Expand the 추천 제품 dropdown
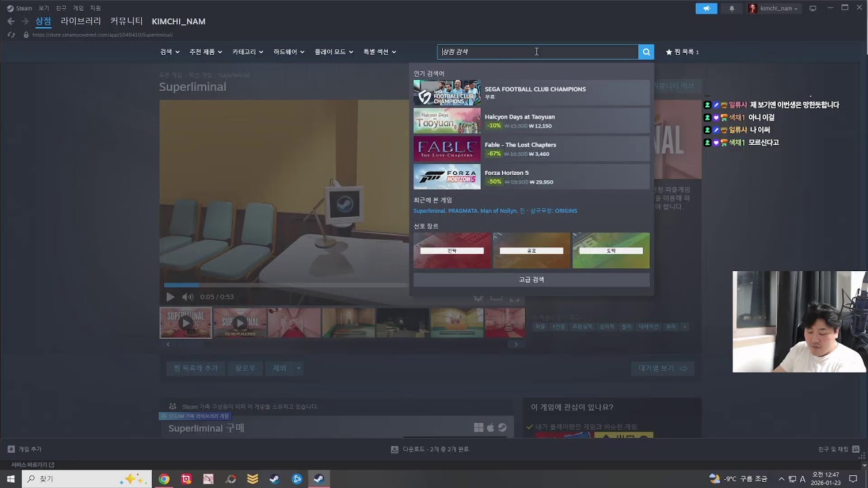The width and height of the screenshot is (868, 488). [x=205, y=52]
